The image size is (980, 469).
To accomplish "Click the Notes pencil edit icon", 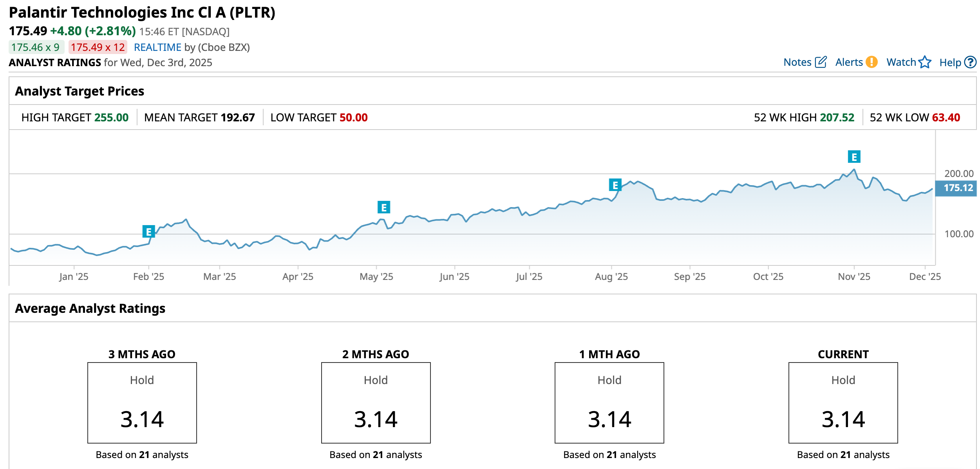I will pyautogui.click(x=821, y=62).
